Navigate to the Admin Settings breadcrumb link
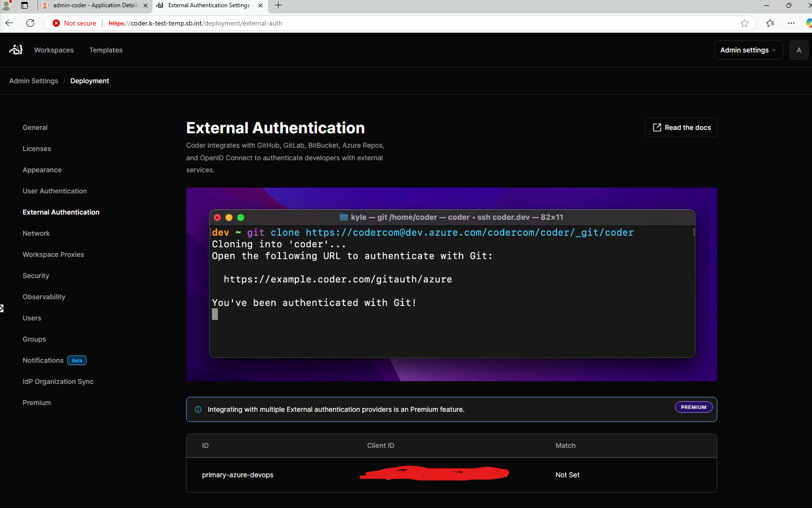 pyautogui.click(x=33, y=80)
